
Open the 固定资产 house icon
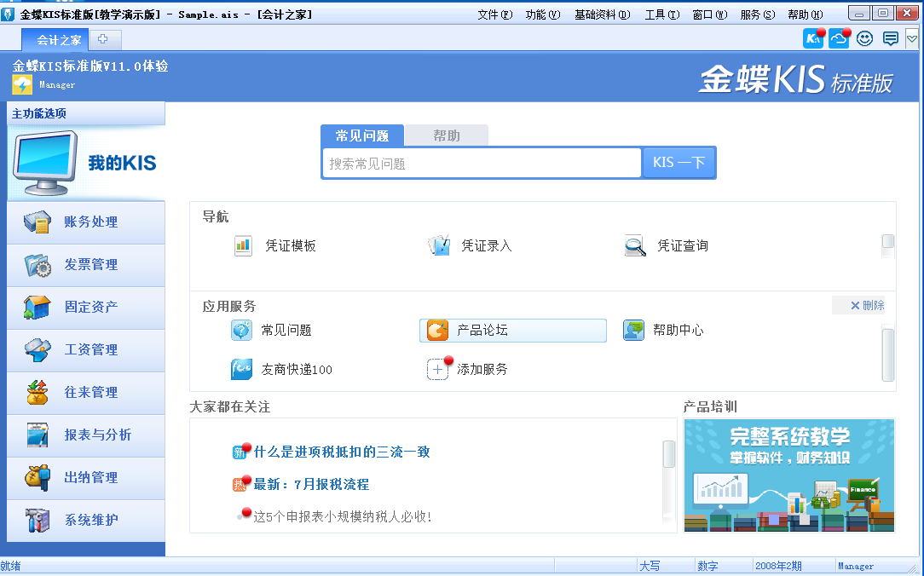pos(38,308)
